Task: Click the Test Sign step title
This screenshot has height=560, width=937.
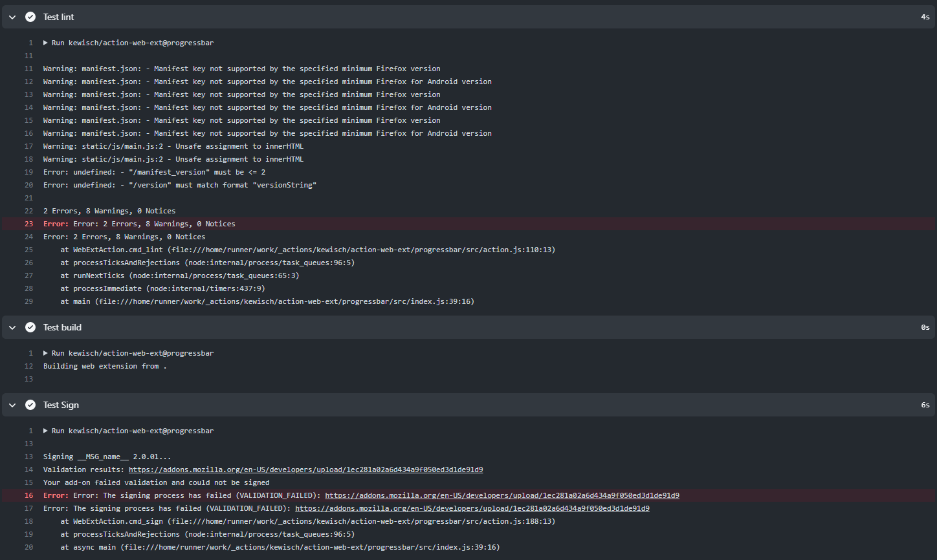Action: point(61,405)
